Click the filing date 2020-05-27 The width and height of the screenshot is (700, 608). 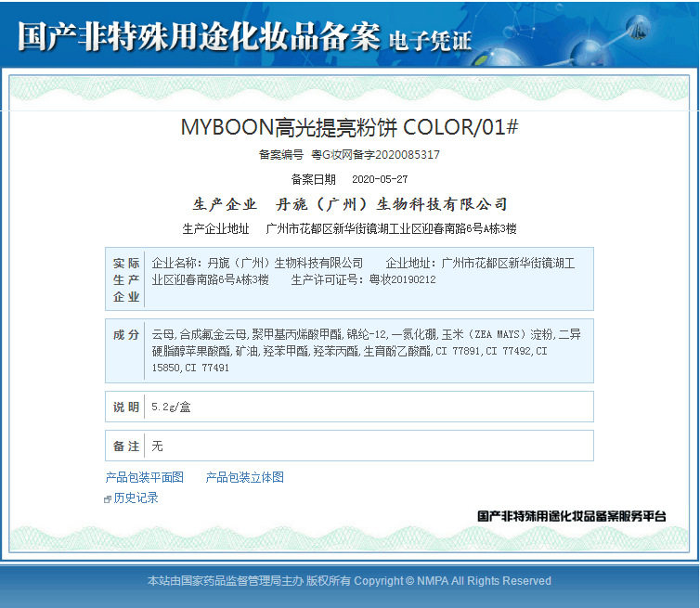(x=380, y=179)
